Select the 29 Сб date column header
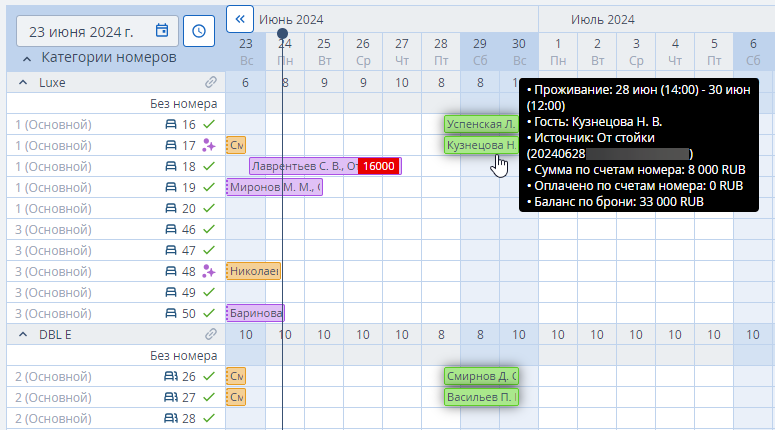 (x=480, y=52)
